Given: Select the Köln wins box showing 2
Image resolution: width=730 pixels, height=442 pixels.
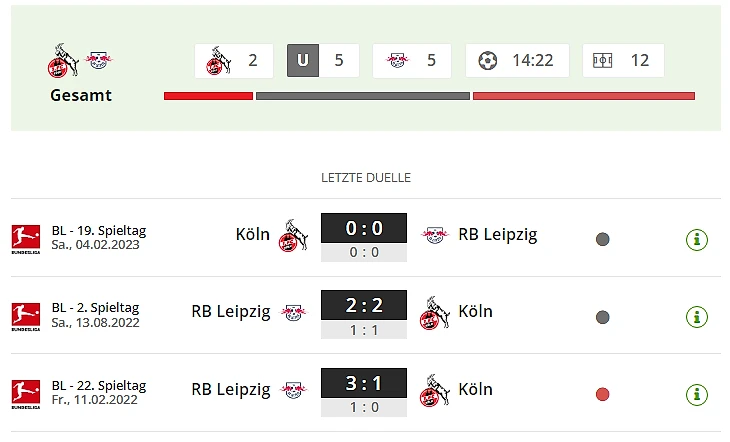Looking at the screenshot, I should coord(234,60).
